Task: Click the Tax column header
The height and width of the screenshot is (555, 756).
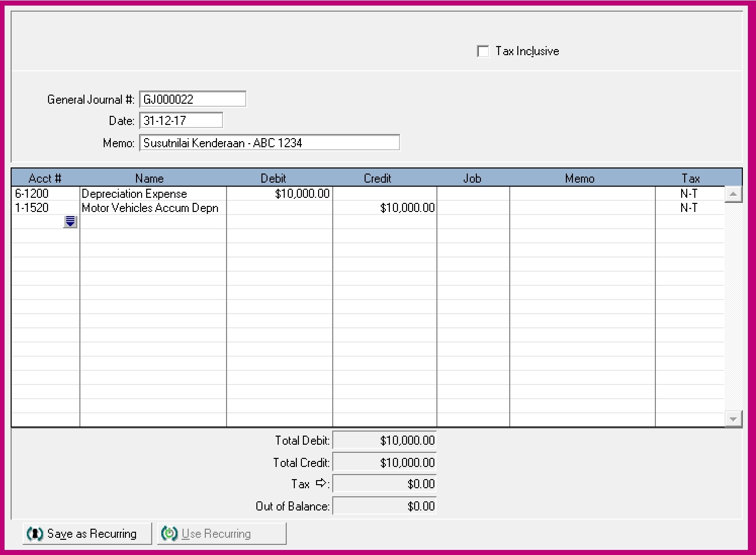Action: [691, 178]
